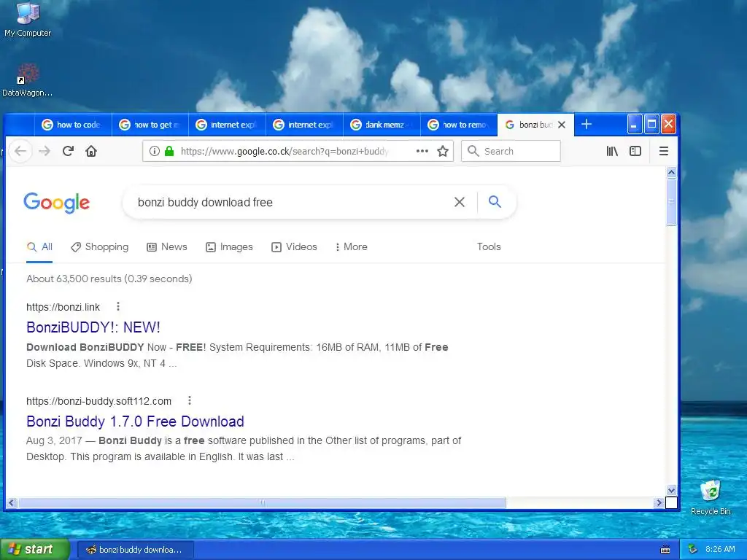Open the Recycle Bin icon

tap(711, 497)
